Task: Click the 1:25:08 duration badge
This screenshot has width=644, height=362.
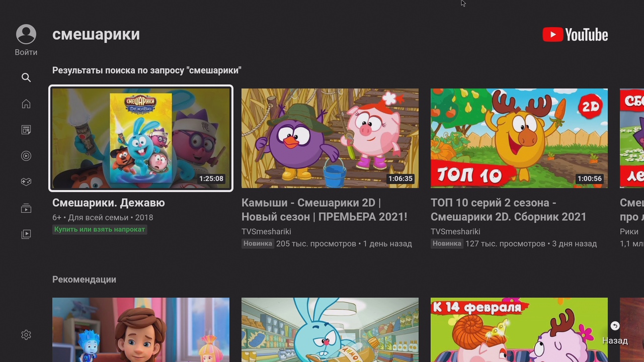Action: click(211, 178)
